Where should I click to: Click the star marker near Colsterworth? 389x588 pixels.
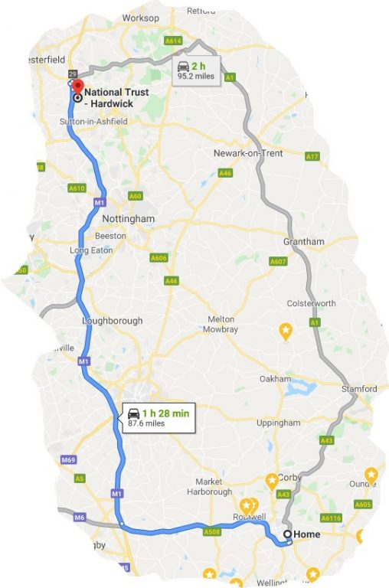(286, 332)
